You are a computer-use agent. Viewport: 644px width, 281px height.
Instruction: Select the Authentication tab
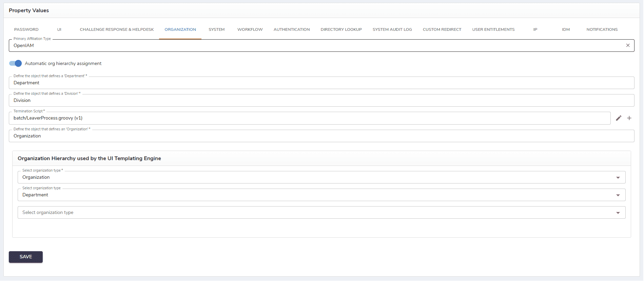pos(292,29)
